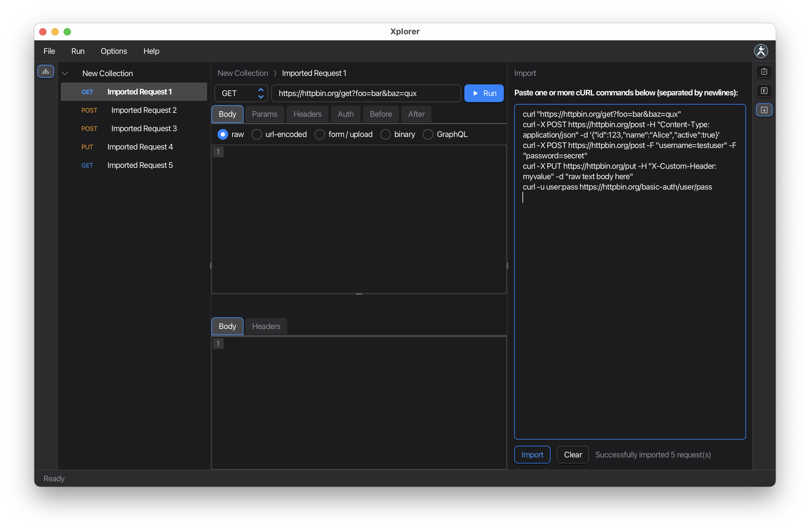Click the Import button to import requests
This screenshot has width=810, height=532.
click(x=532, y=454)
